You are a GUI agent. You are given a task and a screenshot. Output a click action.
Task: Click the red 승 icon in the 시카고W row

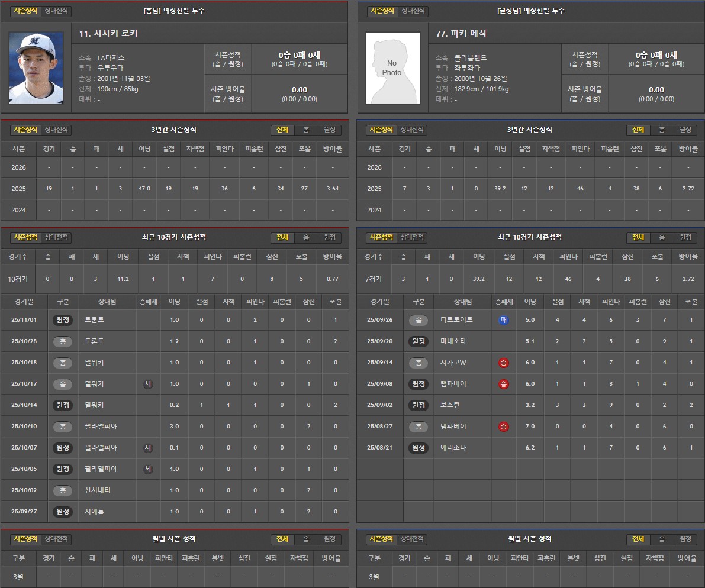(x=504, y=363)
